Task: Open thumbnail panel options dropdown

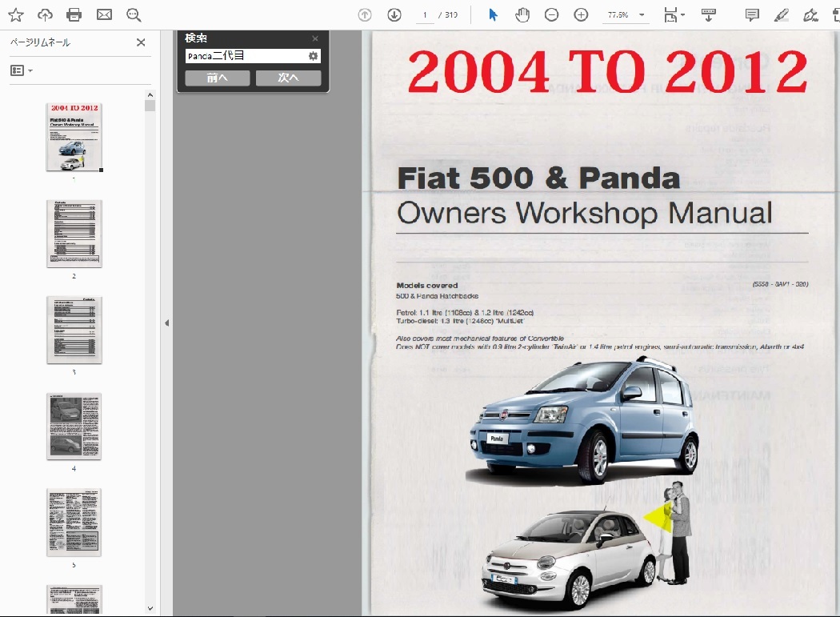Action: click(x=22, y=70)
